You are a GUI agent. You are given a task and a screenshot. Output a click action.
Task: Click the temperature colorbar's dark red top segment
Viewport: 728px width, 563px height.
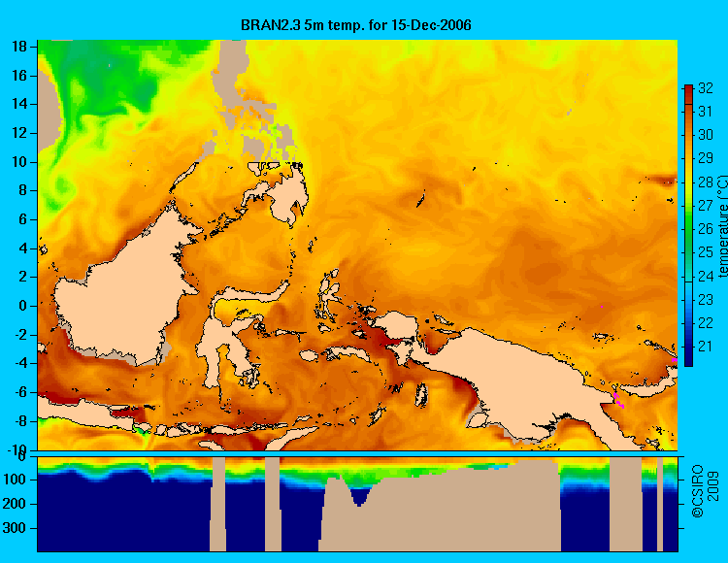[688, 95]
